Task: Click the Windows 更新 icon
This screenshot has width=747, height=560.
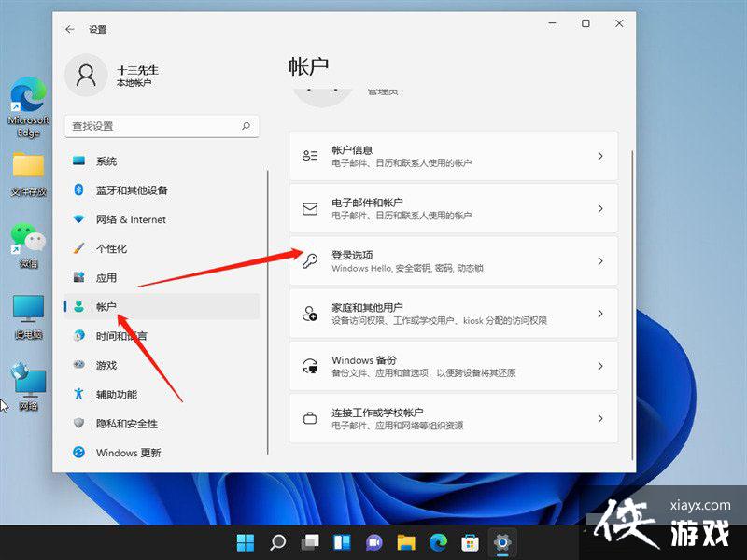Action: (x=78, y=453)
